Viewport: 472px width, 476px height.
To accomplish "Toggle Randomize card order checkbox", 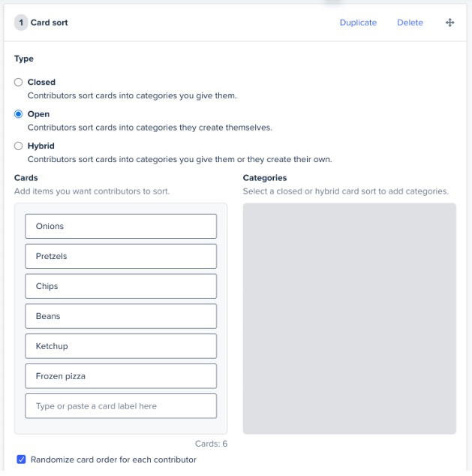I will pyautogui.click(x=21, y=459).
